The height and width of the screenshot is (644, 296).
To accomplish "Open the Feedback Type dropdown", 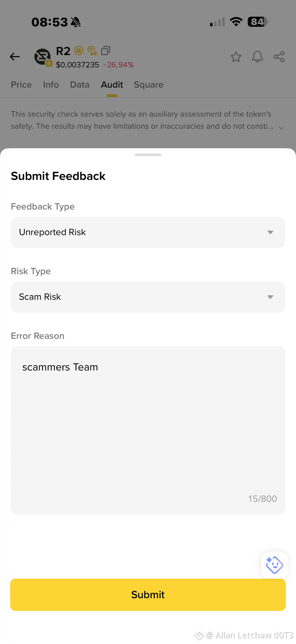I will coord(148,232).
